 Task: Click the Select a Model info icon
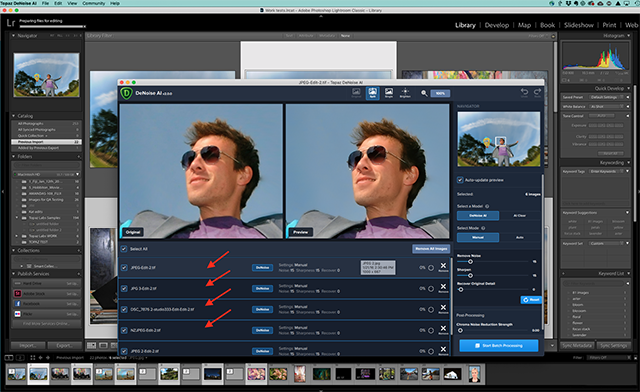click(487, 206)
